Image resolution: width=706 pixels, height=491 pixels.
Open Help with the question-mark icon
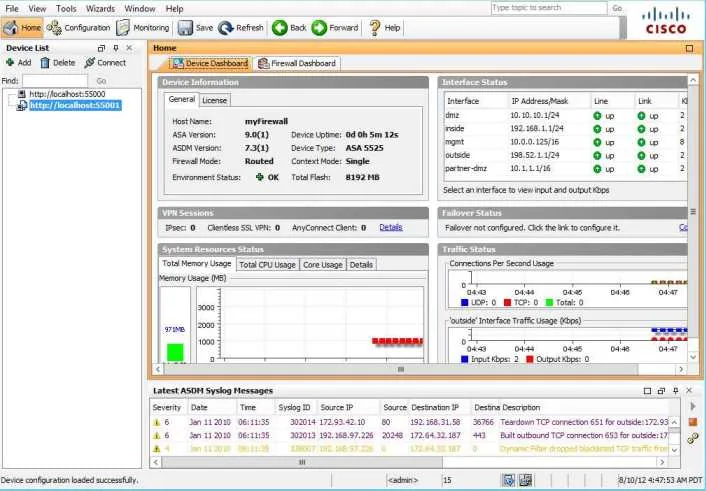385,28
